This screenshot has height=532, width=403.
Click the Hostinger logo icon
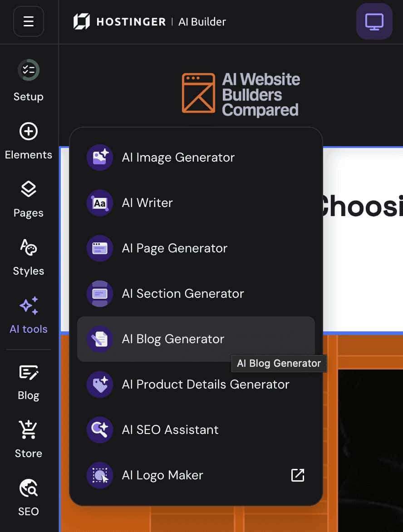82,21
